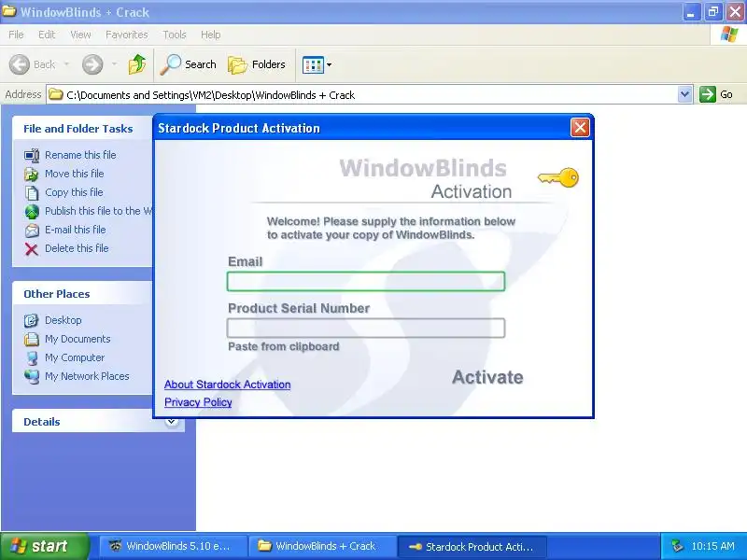
Task: Click the E-mail this file envelope icon
Action: 32,230
